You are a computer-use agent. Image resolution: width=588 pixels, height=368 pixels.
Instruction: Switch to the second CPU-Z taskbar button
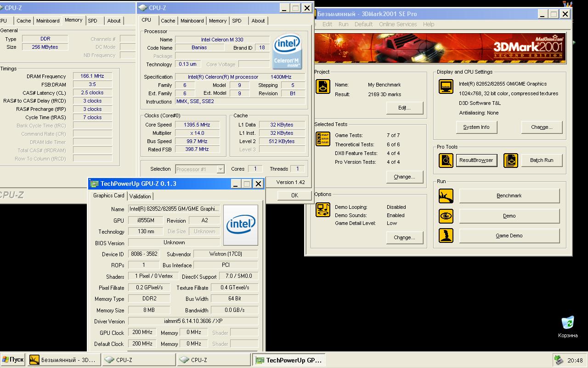tap(213, 360)
